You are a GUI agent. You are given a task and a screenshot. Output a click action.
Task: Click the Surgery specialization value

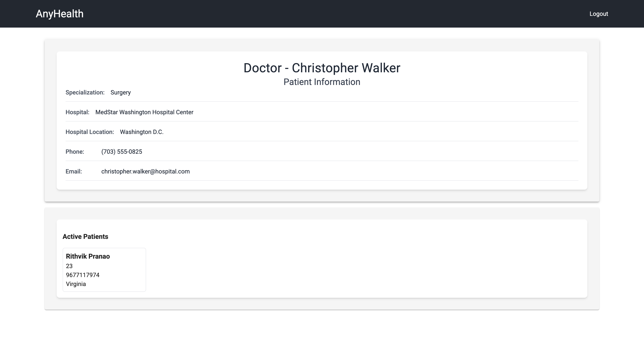(121, 92)
